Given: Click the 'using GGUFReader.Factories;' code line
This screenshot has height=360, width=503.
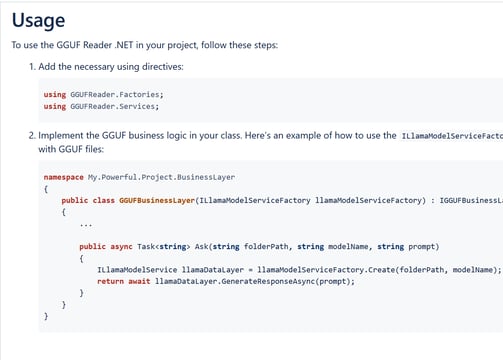Looking at the screenshot, I should point(104,95).
